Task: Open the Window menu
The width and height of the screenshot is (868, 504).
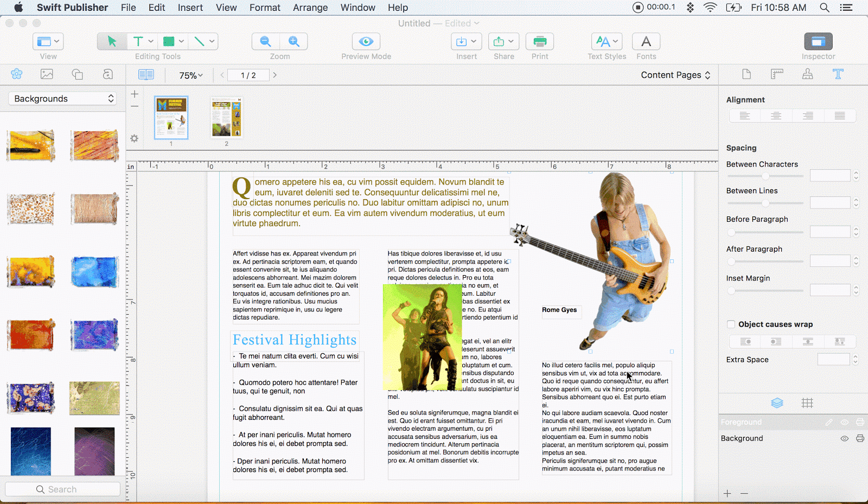Action: pyautogui.click(x=358, y=8)
